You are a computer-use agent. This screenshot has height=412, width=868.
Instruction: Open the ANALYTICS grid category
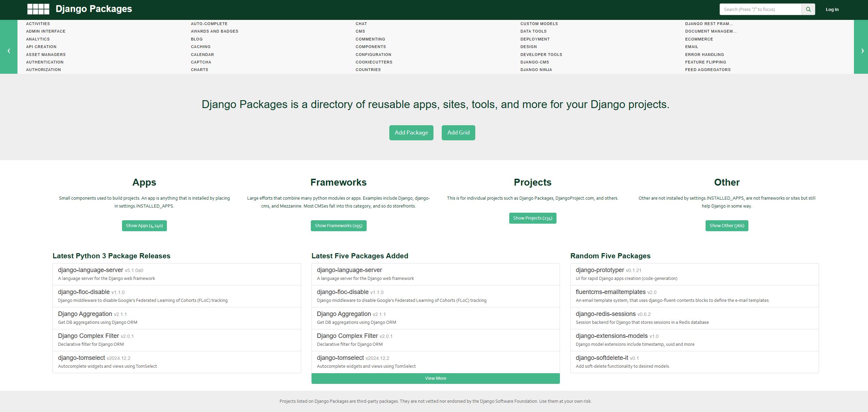click(38, 39)
